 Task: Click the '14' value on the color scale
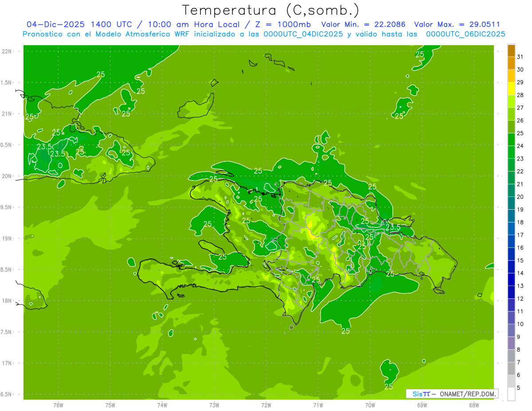[x=520, y=273]
